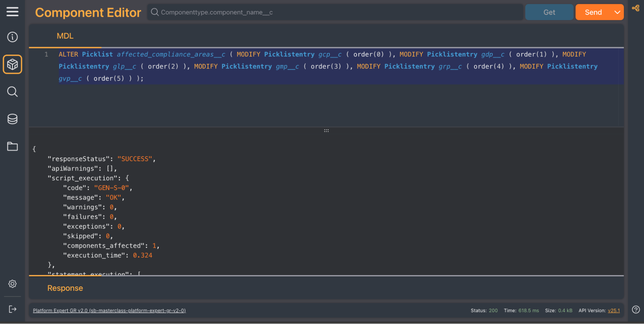Screen dimensions: 644x324
Task: Select the Response tab
Action: click(x=65, y=288)
